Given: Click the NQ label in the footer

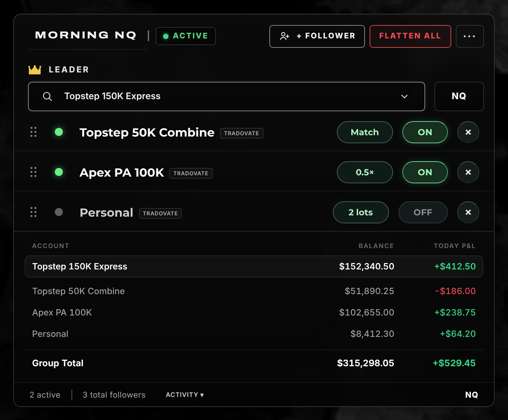Looking at the screenshot, I should tap(472, 395).
